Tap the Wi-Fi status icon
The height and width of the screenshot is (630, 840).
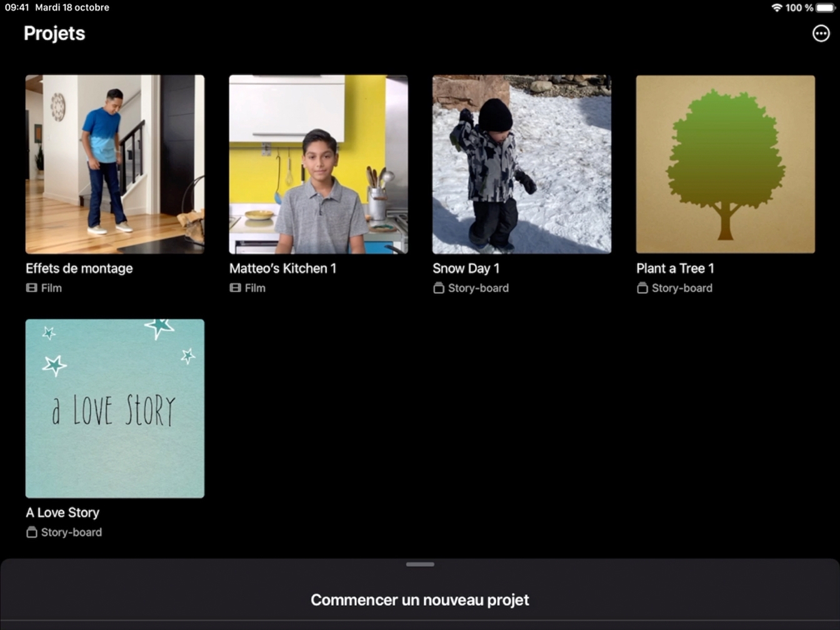tap(776, 7)
